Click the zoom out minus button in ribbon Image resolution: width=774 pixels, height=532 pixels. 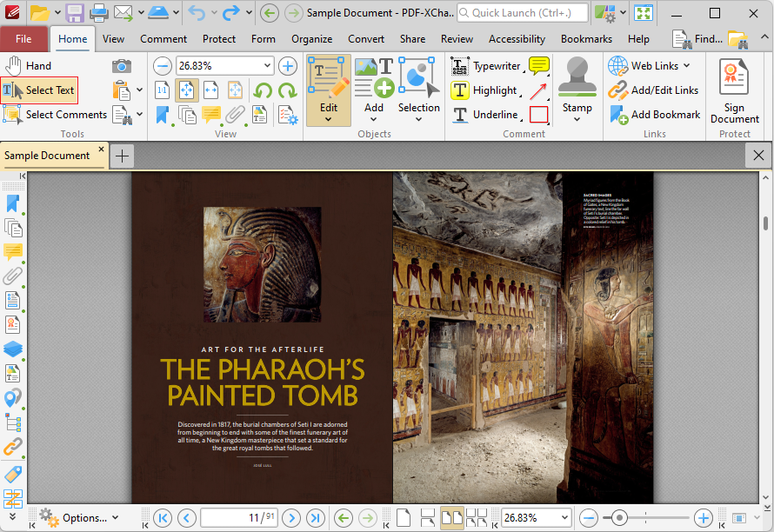point(163,66)
